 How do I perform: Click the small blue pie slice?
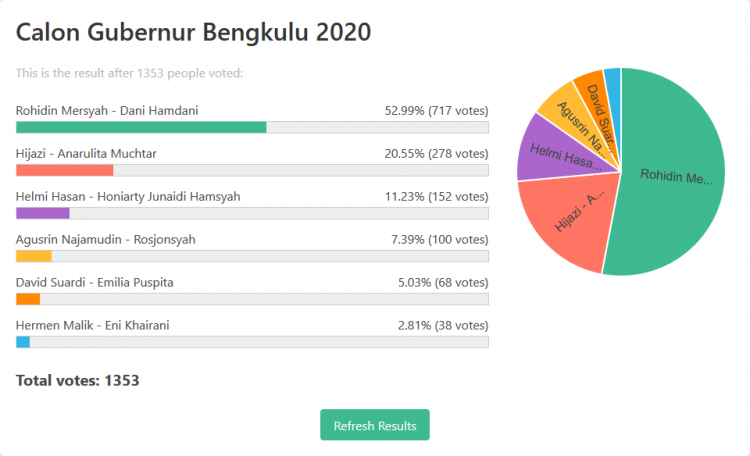[614, 96]
